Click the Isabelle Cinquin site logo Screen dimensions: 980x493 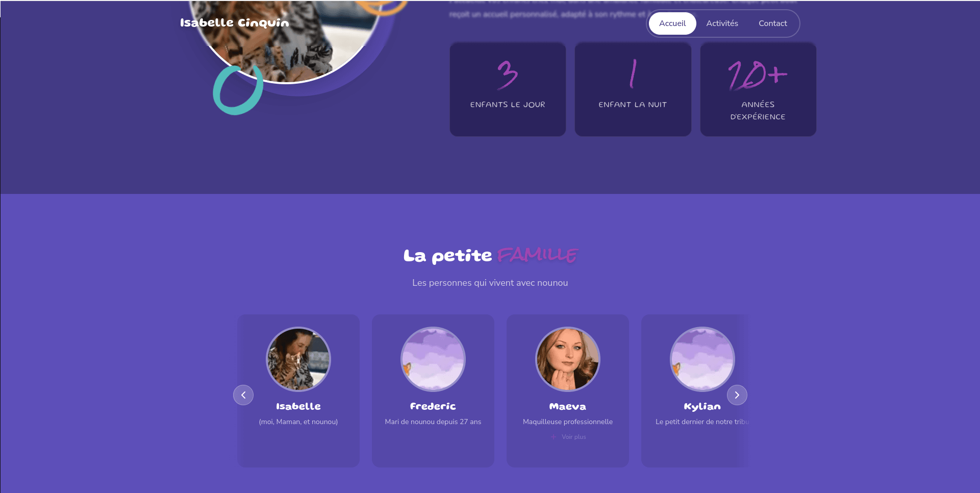tap(234, 22)
